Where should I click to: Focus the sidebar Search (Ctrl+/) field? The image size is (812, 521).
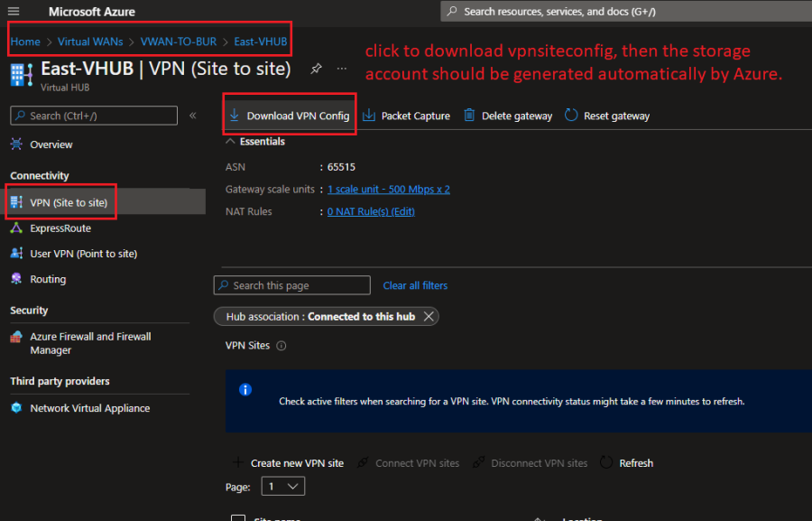point(94,116)
